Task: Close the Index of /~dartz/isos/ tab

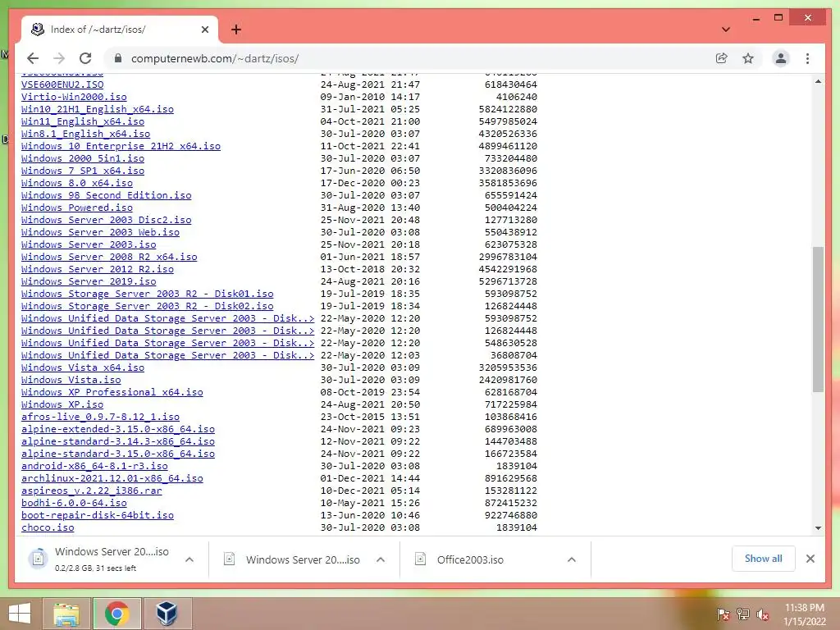Action: 204,30
